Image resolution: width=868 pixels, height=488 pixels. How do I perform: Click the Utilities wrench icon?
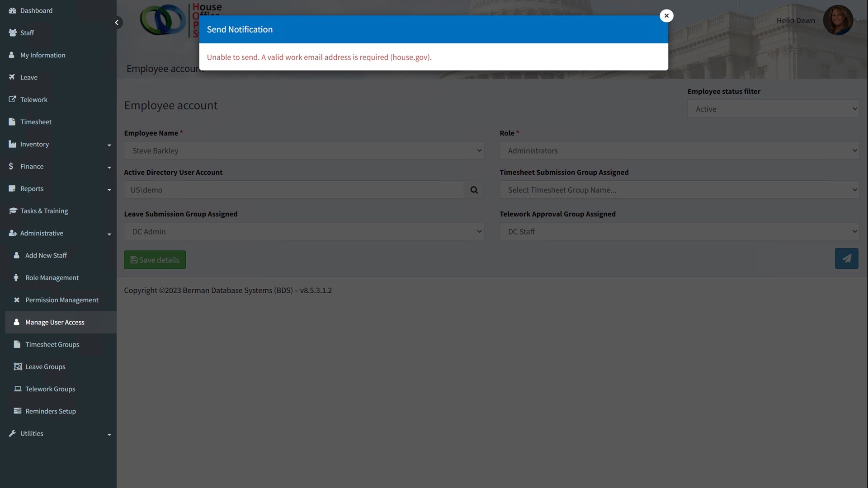coord(12,433)
